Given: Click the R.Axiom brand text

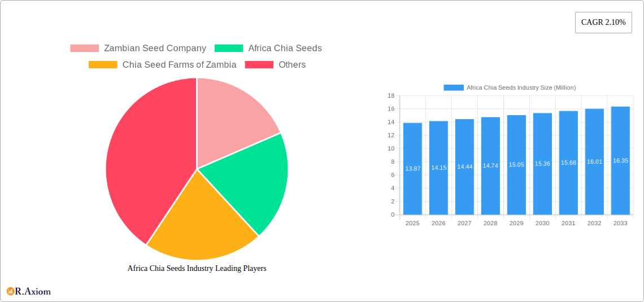Looking at the screenshot, I should tap(33, 292).
